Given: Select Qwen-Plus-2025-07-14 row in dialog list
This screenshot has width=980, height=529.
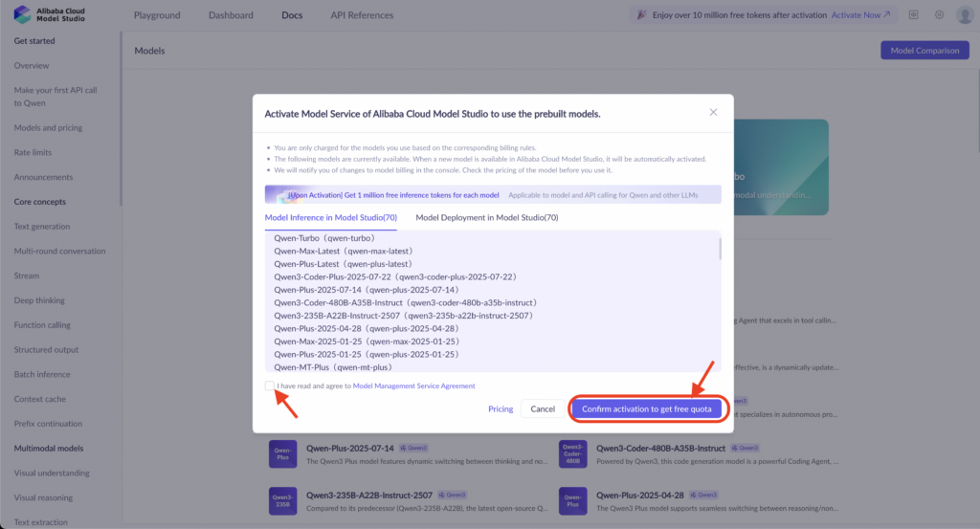Looking at the screenshot, I should tap(367, 290).
